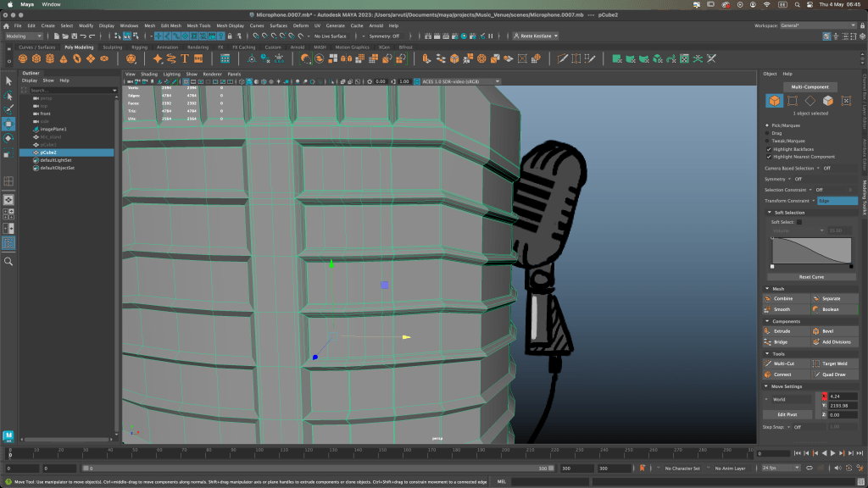This screenshot has height=488, width=868.
Task: Uncheck Highlight Nearest Component
Action: point(769,157)
